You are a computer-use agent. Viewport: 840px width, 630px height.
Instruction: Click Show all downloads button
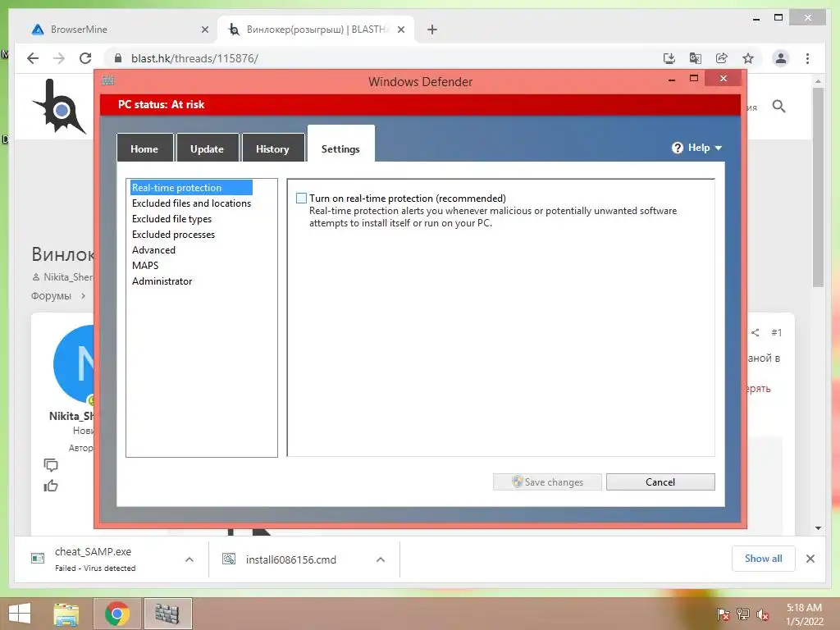[764, 559]
